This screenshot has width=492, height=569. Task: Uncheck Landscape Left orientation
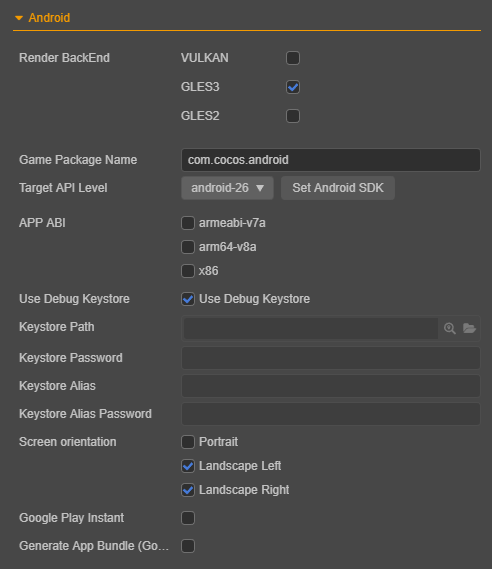pos(188,466)
